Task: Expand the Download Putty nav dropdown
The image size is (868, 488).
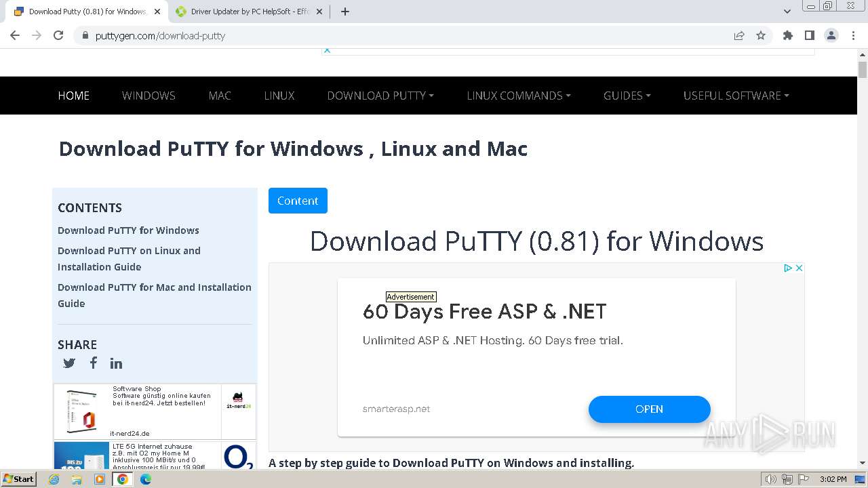Action: [x=380, y=96]
